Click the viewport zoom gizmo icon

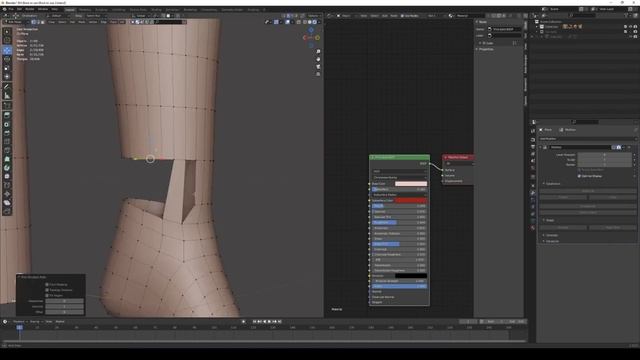click(318, 51)
